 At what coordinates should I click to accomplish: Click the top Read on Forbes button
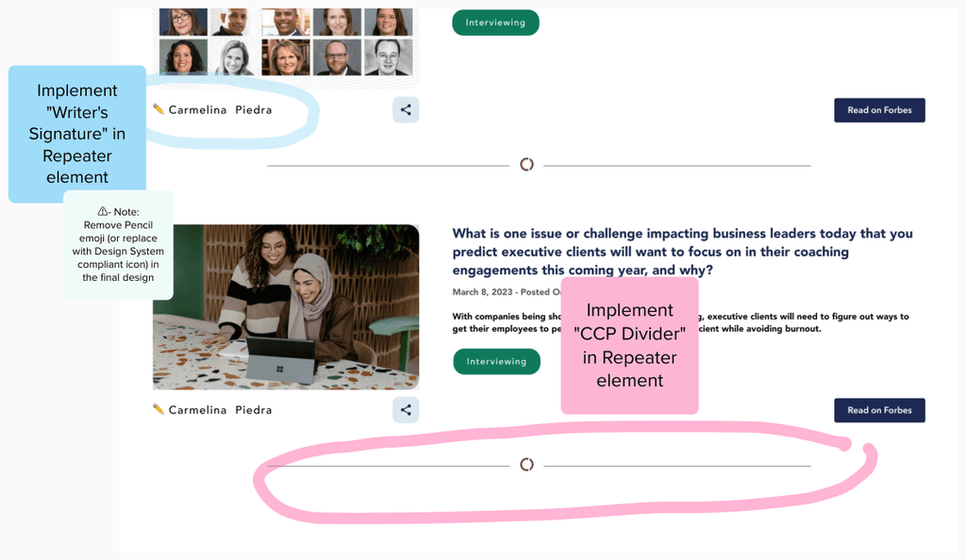click(879, 109)
